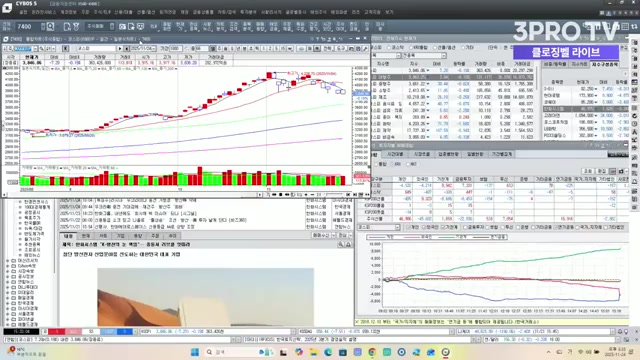Open Microsoft Edge from the taskbar
Screen dimensions: 640x360
tap(328, 352)
